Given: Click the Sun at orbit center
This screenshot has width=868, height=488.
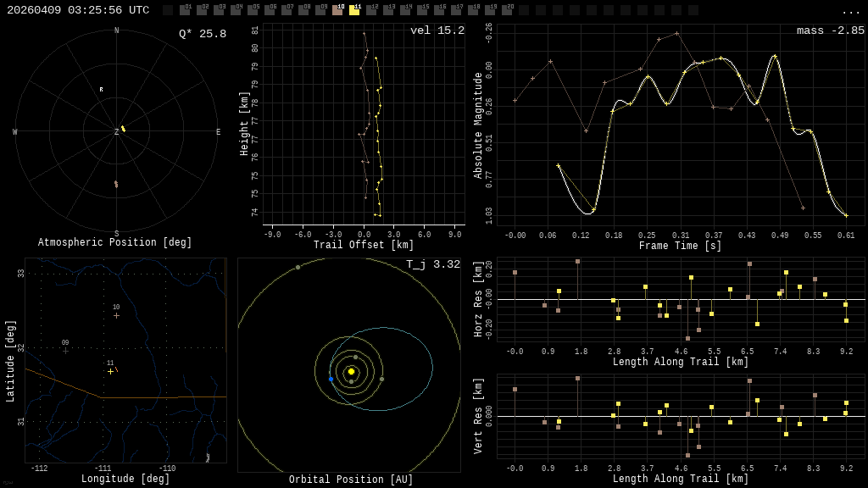Looking at the screenshot, I should [x=351, y=371].
